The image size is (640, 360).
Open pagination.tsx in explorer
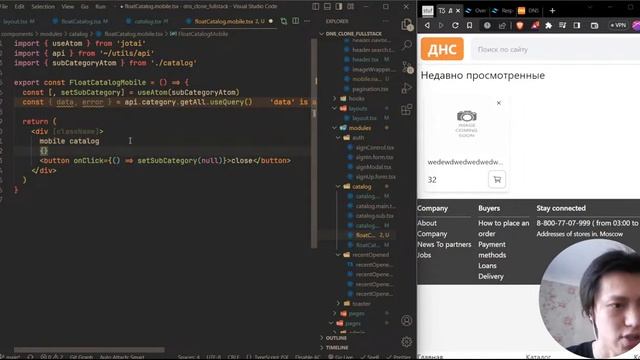click(370, 89)
